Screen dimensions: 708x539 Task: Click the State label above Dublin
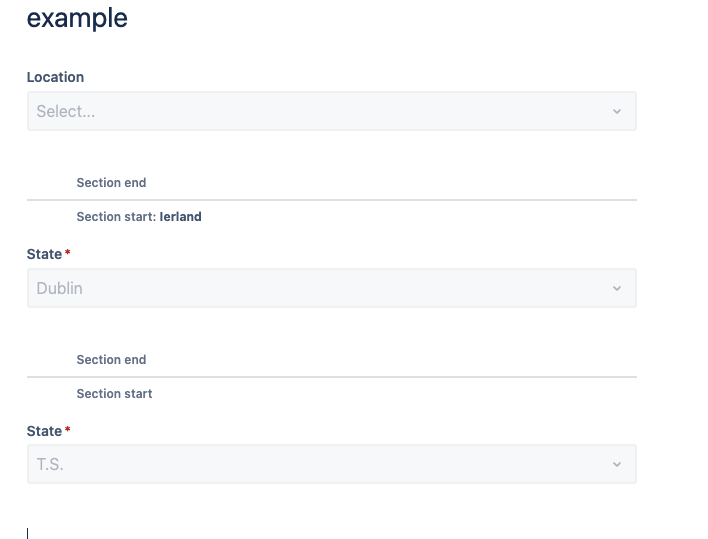point(44,254)
